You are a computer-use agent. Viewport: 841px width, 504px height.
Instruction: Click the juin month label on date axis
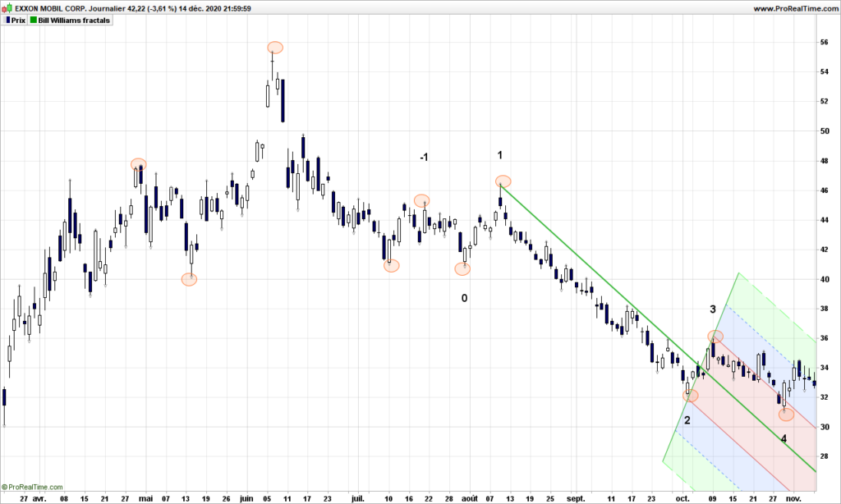click(246, 498)
